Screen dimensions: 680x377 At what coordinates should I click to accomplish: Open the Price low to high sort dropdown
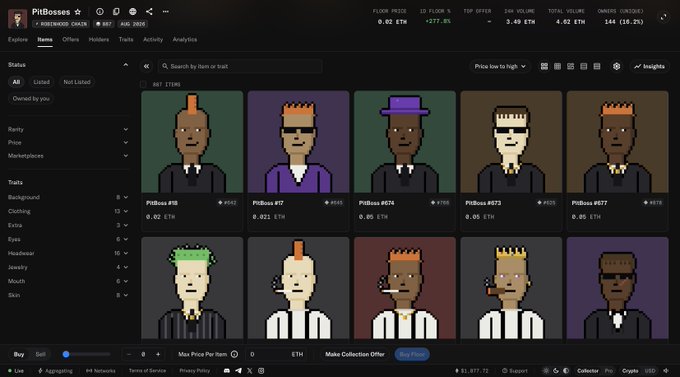coord(500,66)
